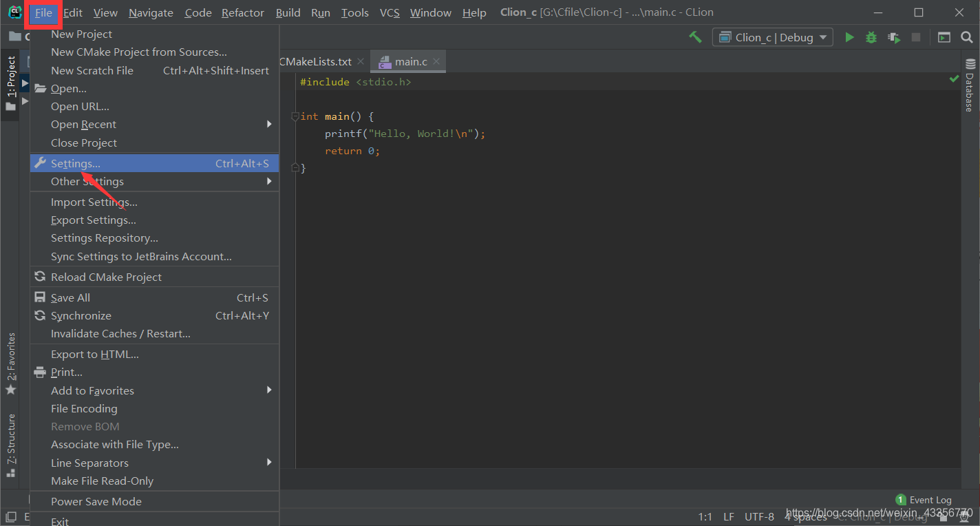Open the Clion_c | Debug configuration dropdown
The height and width of the screenshot is (526, 980).
[x=773, y=37]
